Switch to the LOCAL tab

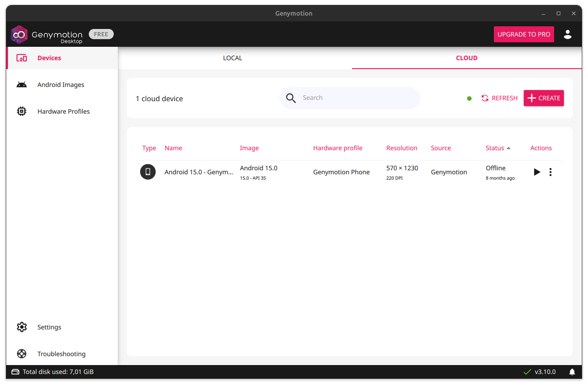[x=232, y=58]
